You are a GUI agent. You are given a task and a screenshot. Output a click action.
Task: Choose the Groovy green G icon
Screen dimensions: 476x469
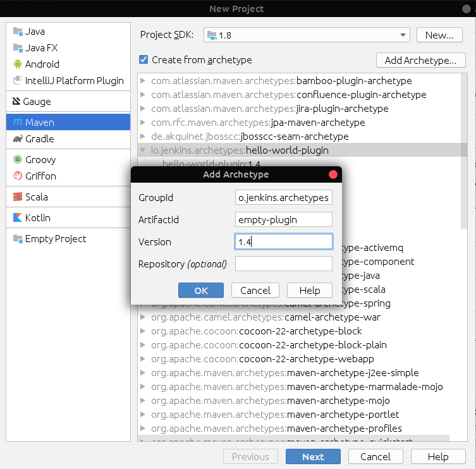point(18,159)
